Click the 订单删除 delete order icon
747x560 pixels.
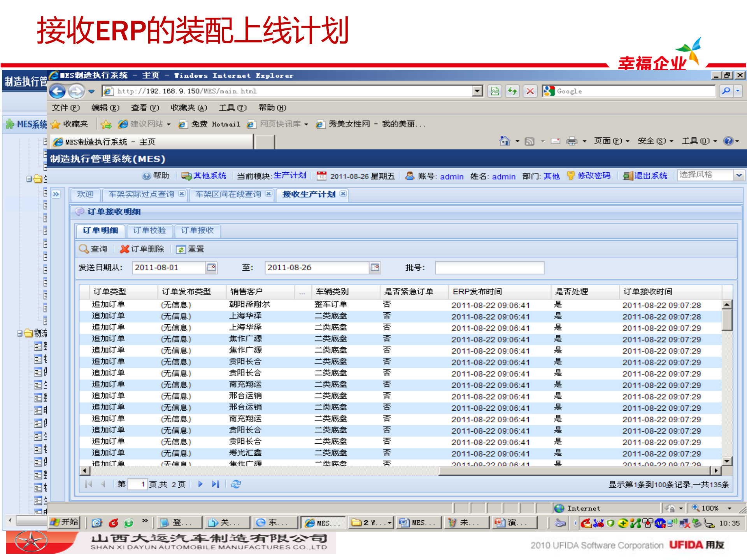(x=125, y=249)
